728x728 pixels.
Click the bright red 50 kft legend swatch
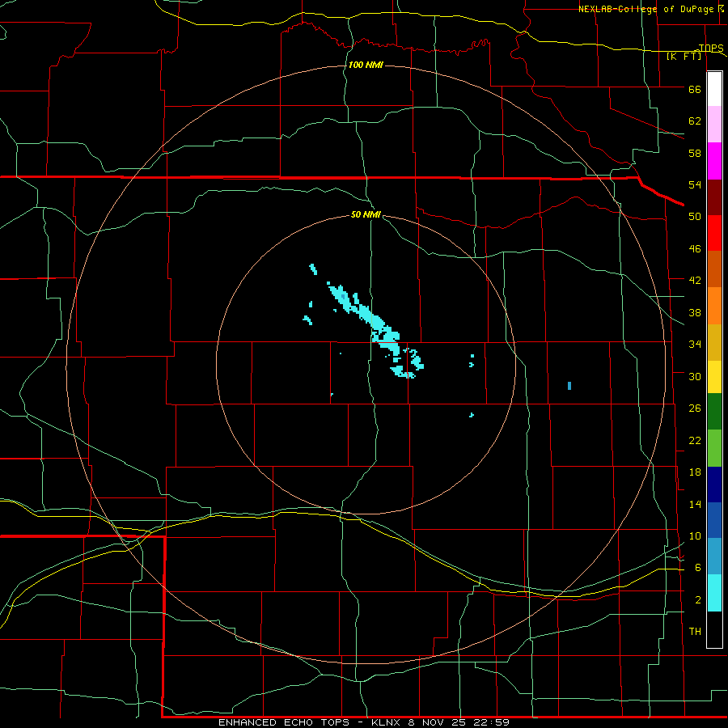pos(714,233)
